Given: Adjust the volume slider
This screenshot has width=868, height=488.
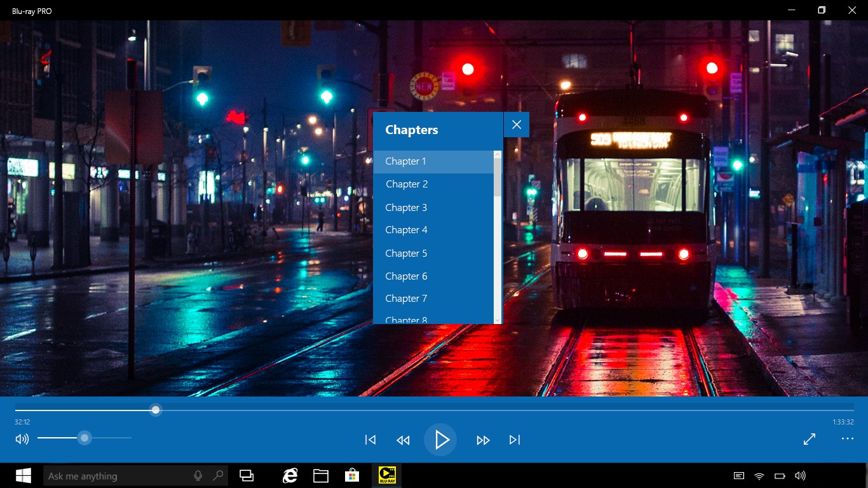Looking at the screenshot, I should point(85,438).
